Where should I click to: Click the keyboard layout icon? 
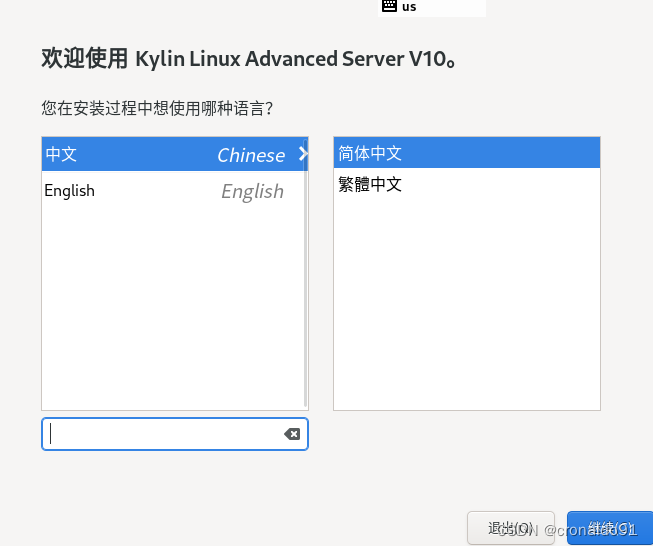(x=389, y=6)
